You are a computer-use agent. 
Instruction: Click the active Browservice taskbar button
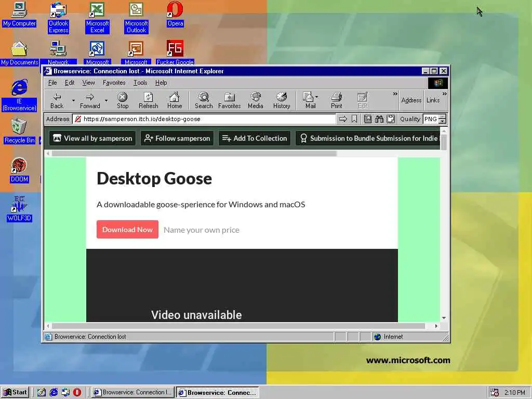click(x=218, y=392)
